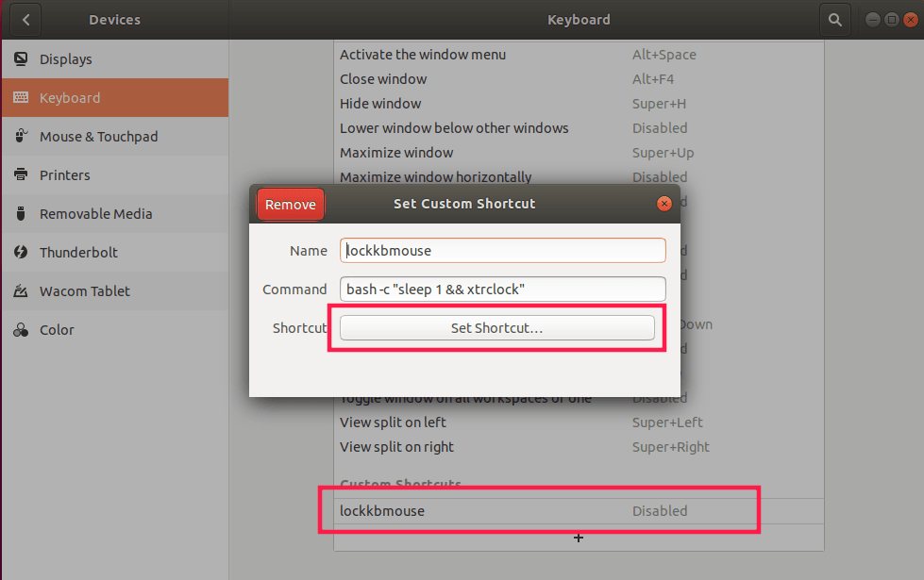
Task: Open the Wacom Tablet icon entry
Action: 21,291
